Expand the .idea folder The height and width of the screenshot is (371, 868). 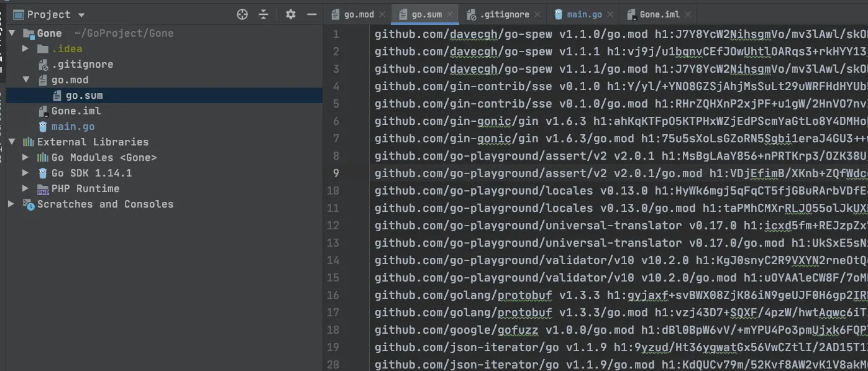click(25, 49)
